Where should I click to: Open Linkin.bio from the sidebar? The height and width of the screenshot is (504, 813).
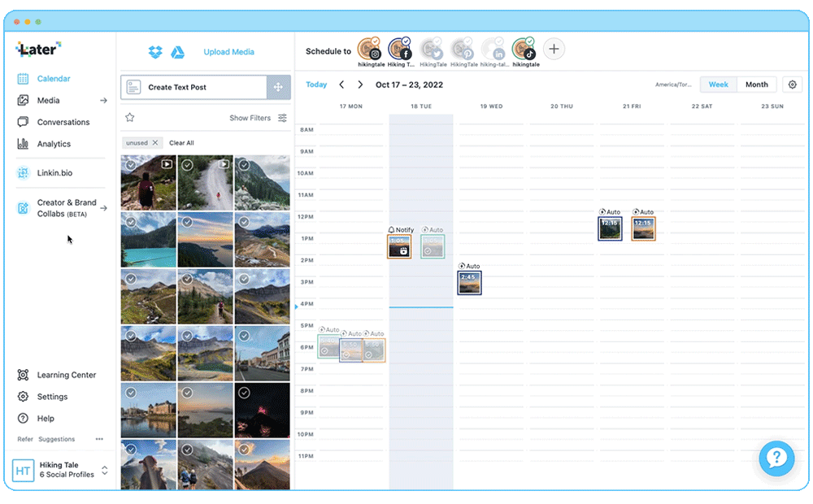tap(54, 173)
